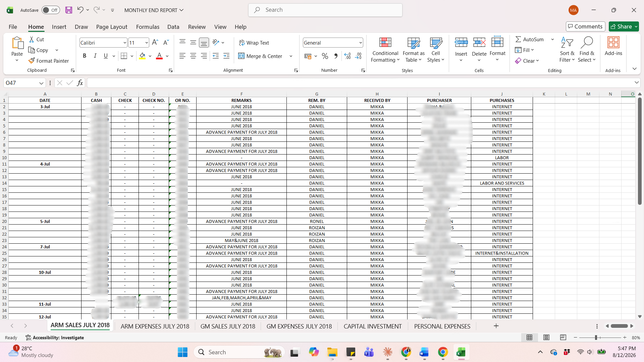Viewport: 644px width, 362px height.
Task: Toggle AutoSave switch on
Action: pos(51,10)
